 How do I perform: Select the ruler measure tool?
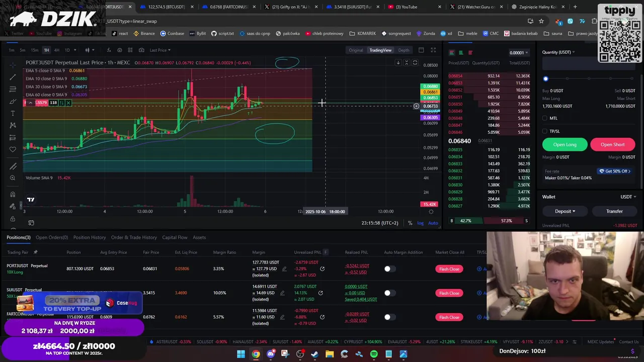pos(13,166)
